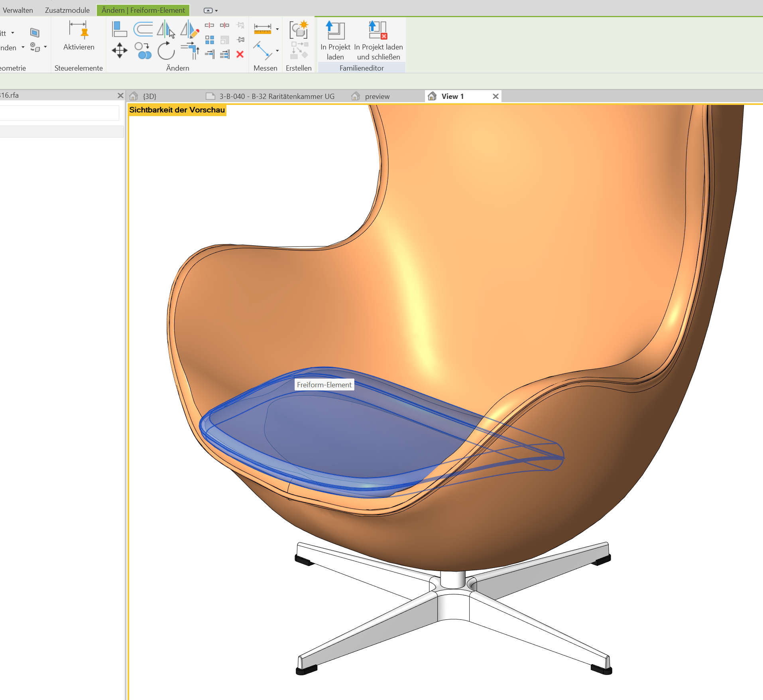Screen dimensions: 763x700
Task: Click the In Projekt laden button
Action: tap(335, 41)
